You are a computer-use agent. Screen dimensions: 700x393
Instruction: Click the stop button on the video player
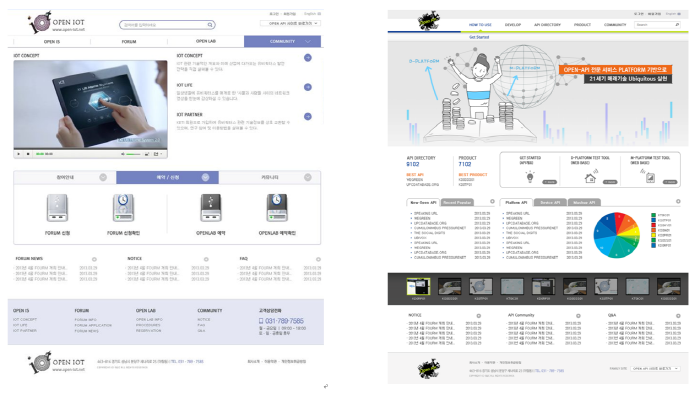[28, 154]
